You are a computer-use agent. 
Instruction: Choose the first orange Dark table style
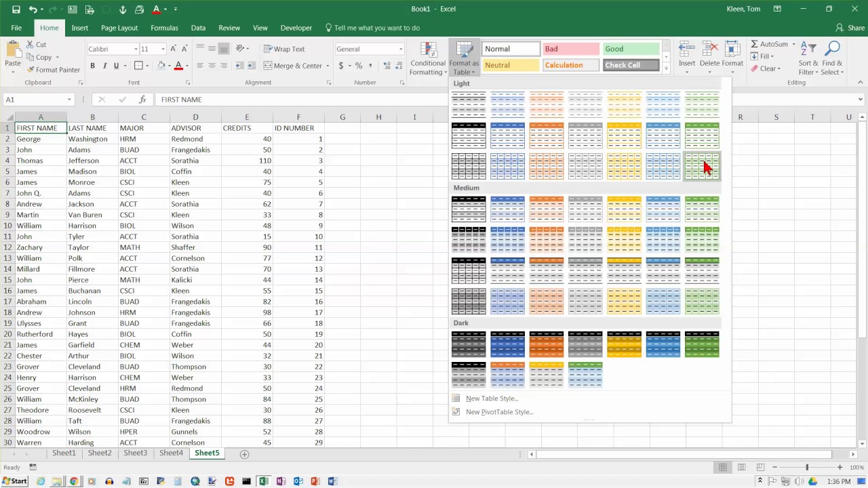point(546,344)
